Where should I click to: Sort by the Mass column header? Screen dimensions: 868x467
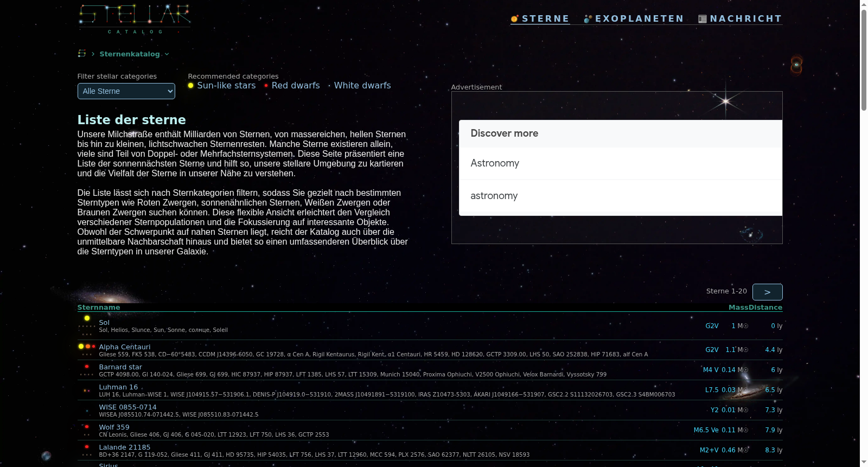click(738, 308)
